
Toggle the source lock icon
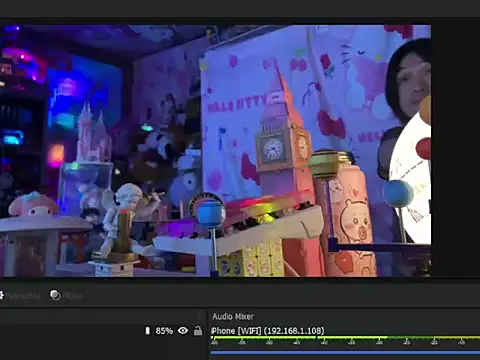tap(198, 331)
